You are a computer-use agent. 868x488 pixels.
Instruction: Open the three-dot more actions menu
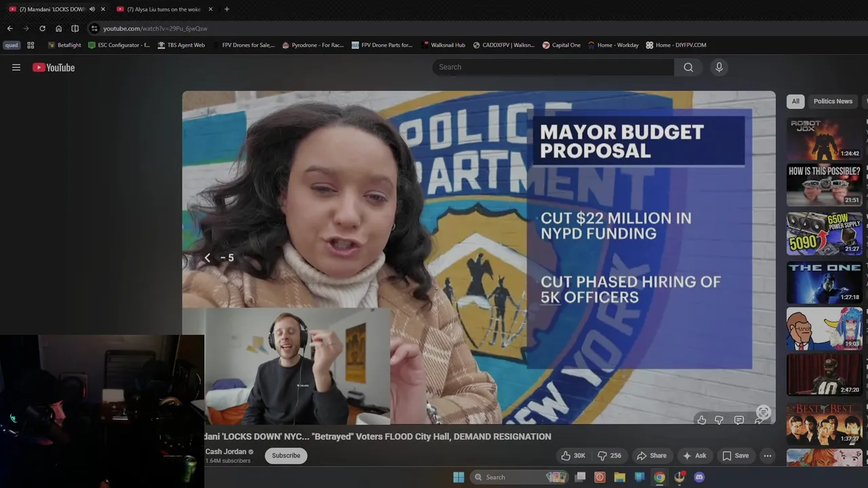point(768,455)
